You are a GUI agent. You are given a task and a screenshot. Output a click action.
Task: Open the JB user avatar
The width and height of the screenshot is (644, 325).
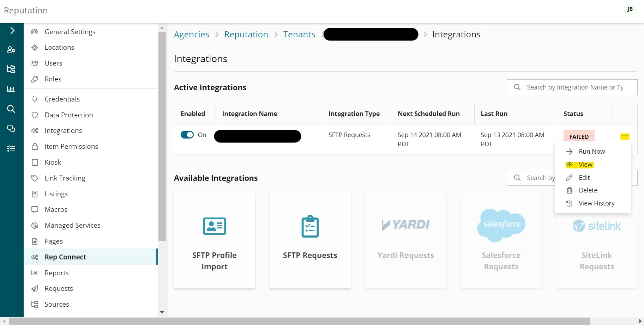tap(630, 10)
